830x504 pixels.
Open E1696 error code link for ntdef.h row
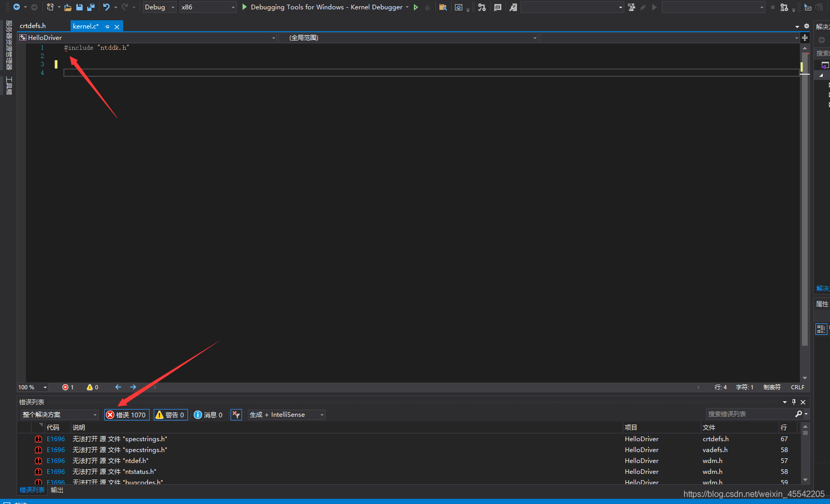click(x=56, y=461)
